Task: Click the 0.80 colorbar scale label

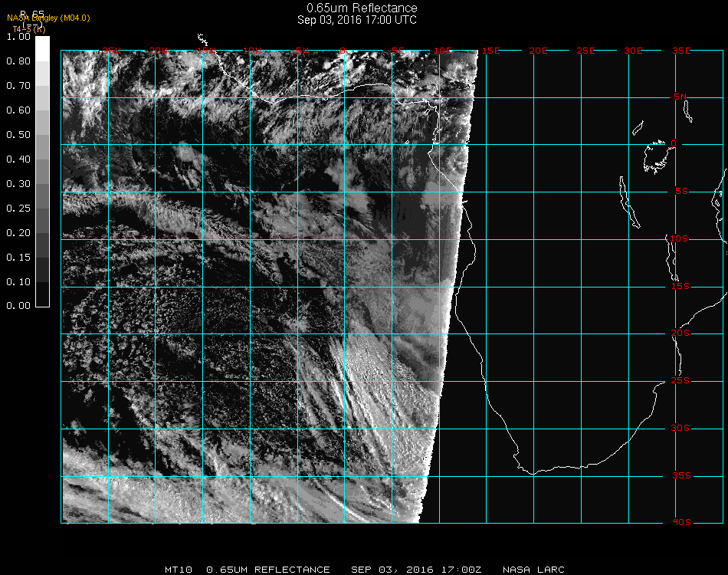Action: click(x=18, y=61)
